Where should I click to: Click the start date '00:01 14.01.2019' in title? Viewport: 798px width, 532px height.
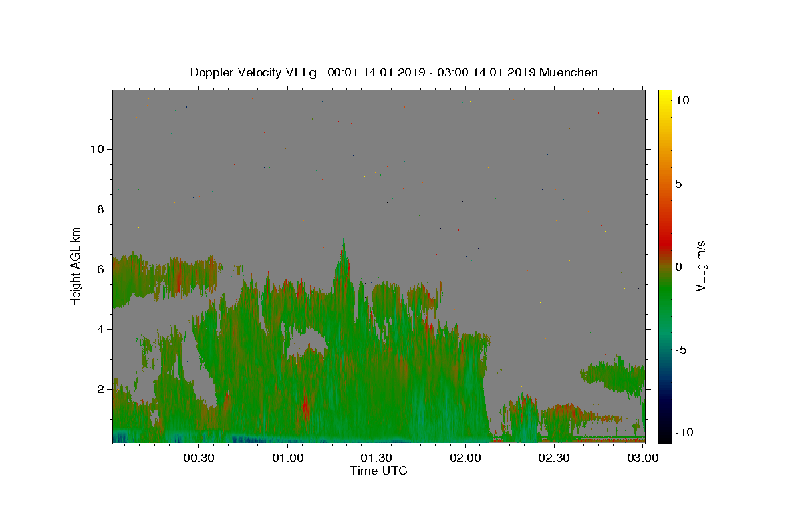(375, 72)
